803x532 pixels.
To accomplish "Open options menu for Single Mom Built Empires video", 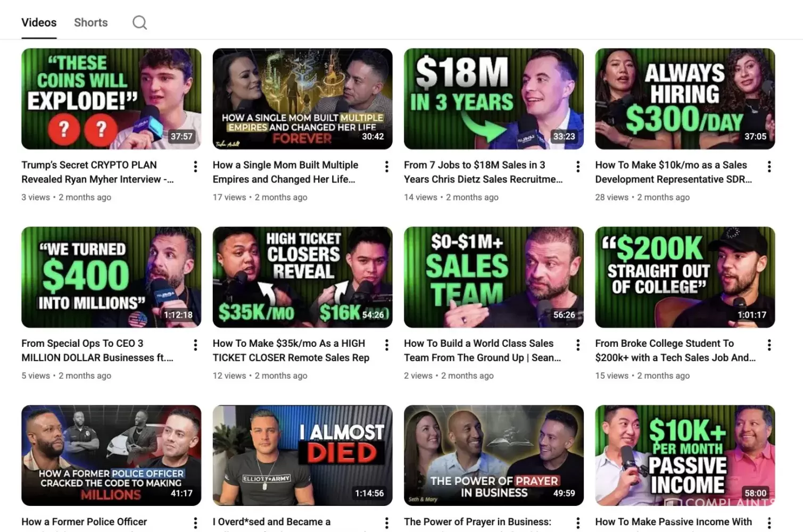I will click(x=387, y=167).
